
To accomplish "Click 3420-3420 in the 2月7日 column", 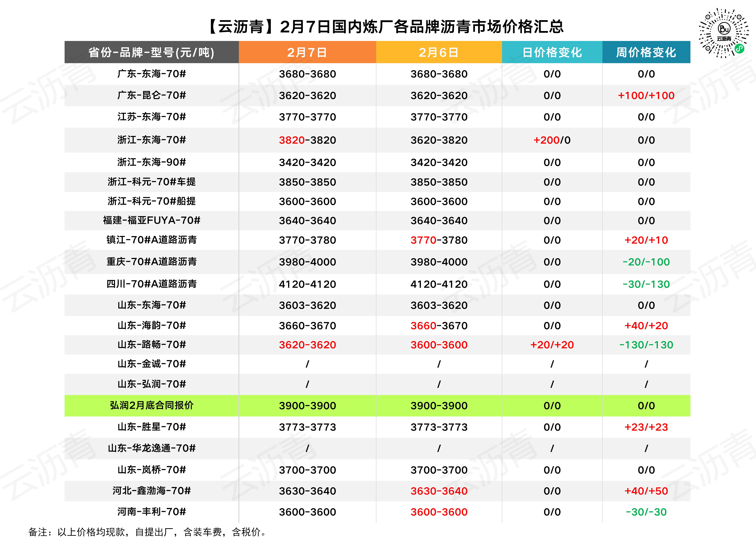I will coord(307,162).
